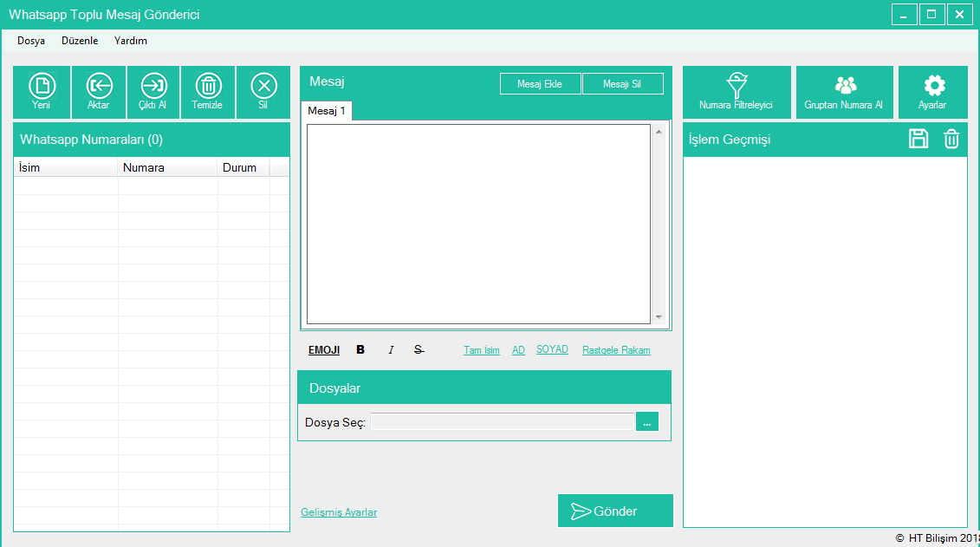Click the Mesajı Sil button
Screen dimensions: 980x547
pyautogui.click(x=622, y=84)
